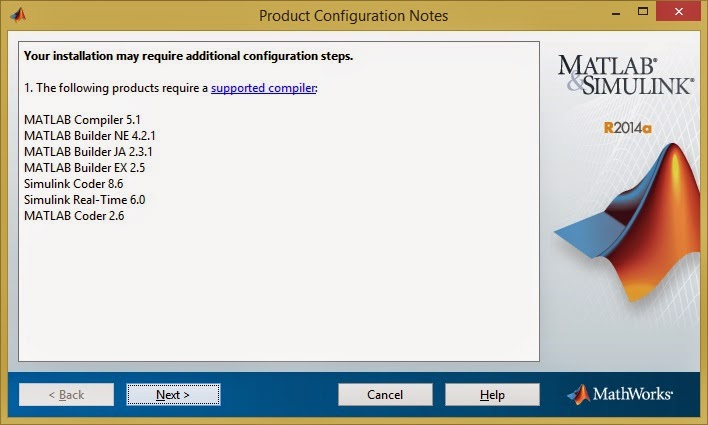Click the bold additional configuration steps heading
708x425 pixels.
click(x=188, y=56)
